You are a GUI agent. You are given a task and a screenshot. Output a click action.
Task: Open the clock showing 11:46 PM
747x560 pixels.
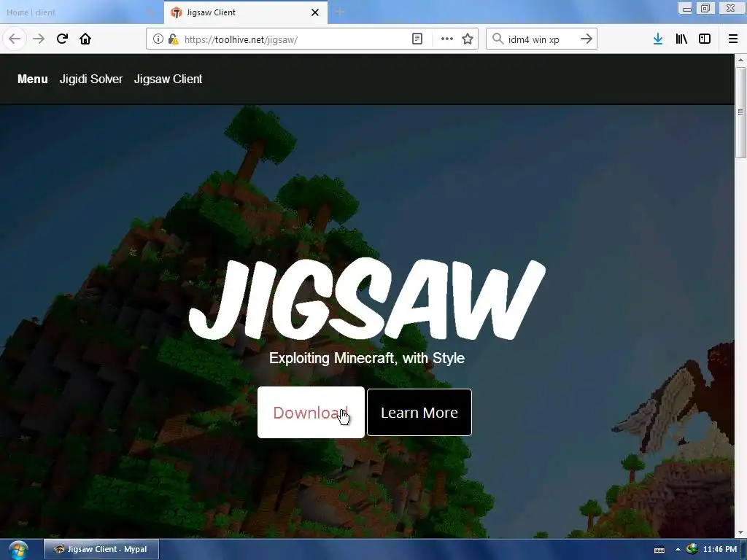coord(720,549)
